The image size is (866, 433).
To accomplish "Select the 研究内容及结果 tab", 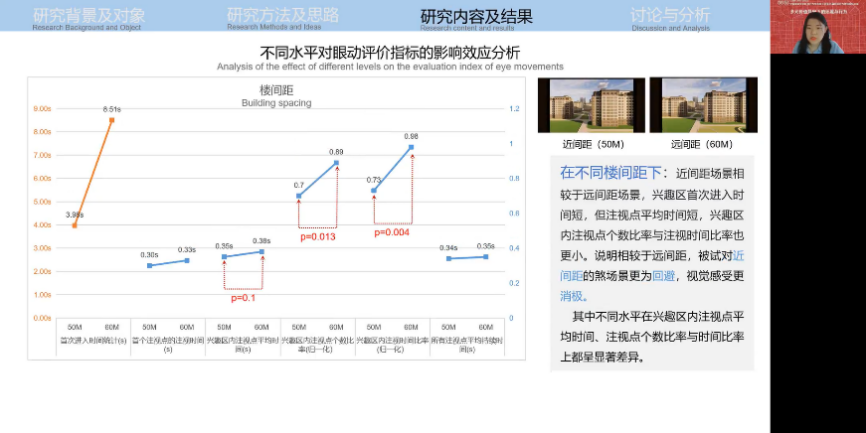I will click(476, 17).
